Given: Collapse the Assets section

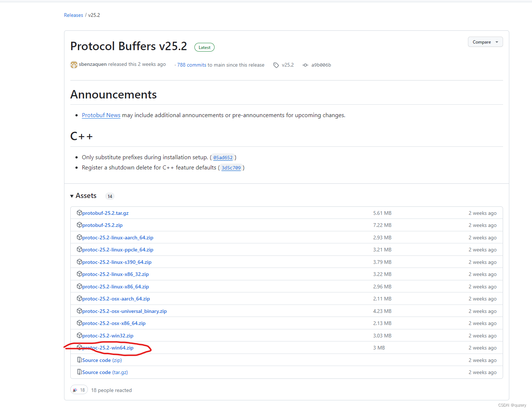Looking at the screenshot, I should [x=72, y=196].
